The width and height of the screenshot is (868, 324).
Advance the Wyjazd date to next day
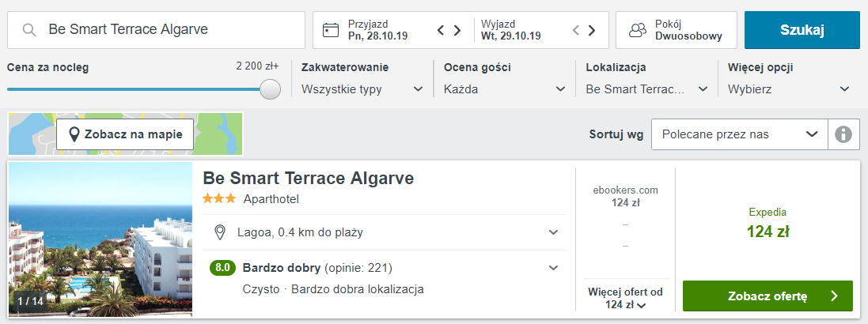[592, 30]
